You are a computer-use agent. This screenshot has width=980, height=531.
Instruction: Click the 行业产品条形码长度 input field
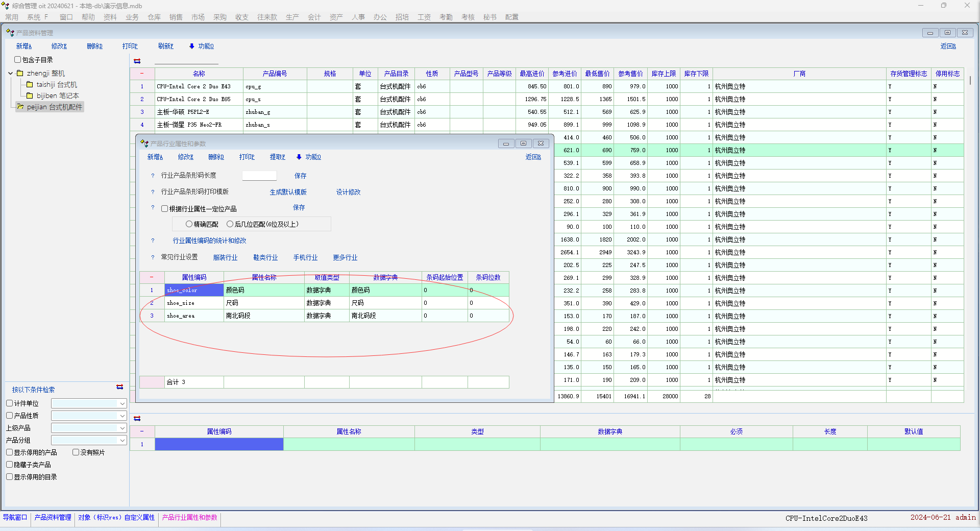[x=259, y=176]
